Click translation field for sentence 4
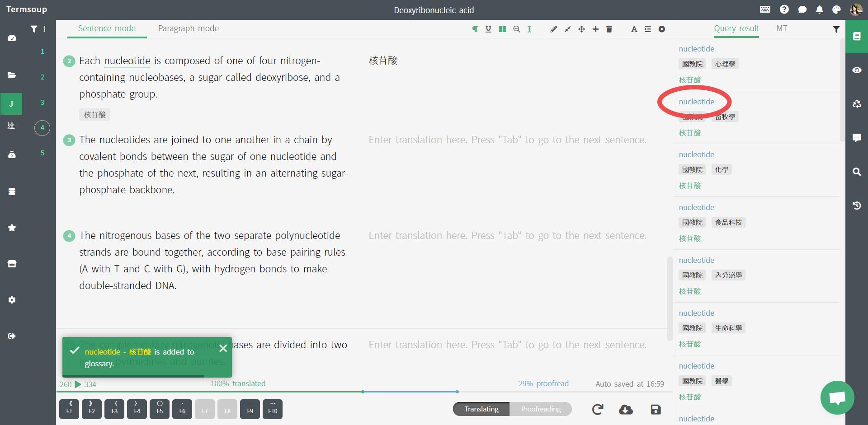 (507, 236)
